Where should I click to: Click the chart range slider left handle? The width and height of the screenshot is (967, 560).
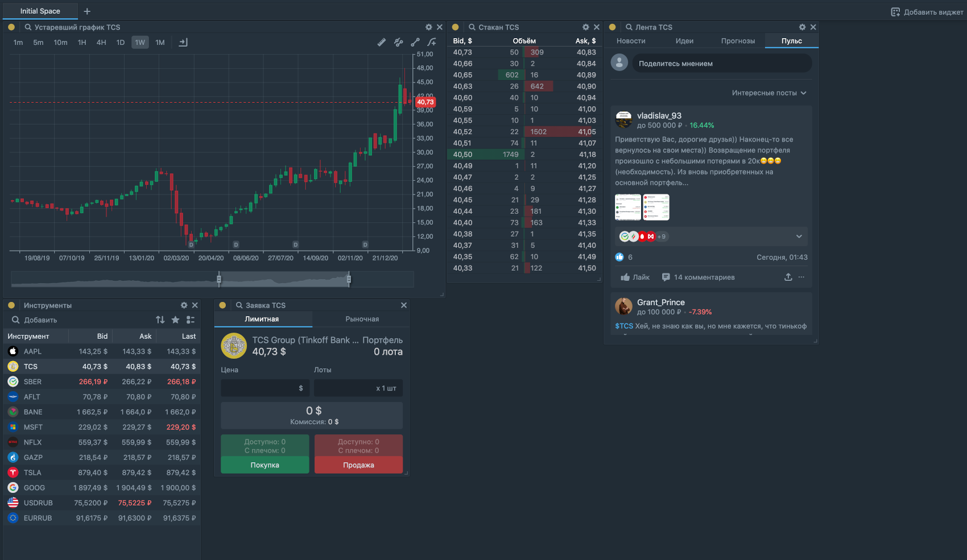(219, 279)
